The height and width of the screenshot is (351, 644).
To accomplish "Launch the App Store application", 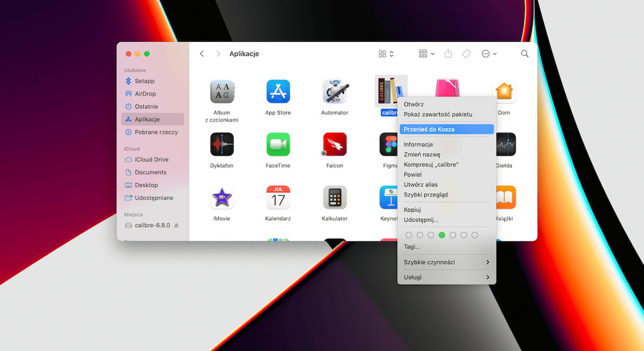I will click(x=278, y=92).
